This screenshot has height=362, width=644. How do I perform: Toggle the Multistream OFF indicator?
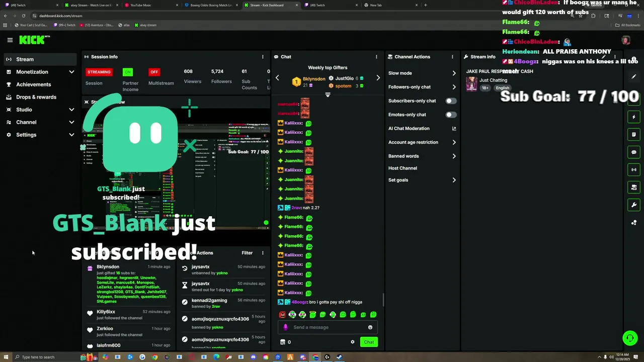(154, 72)
